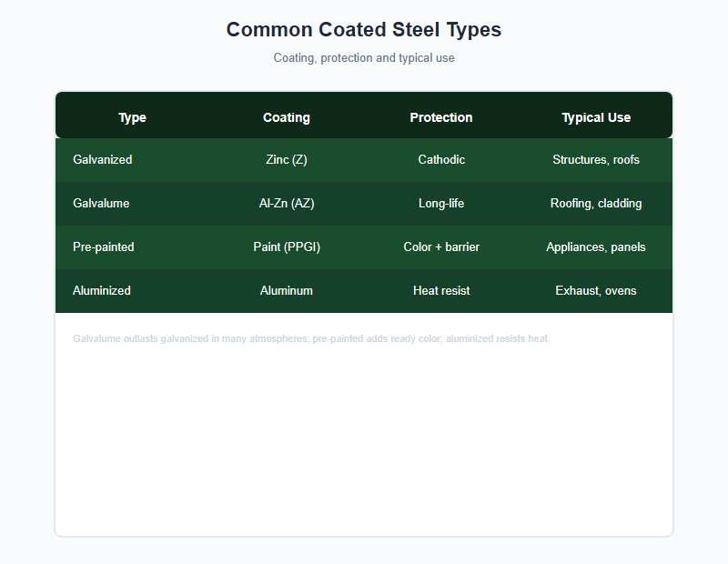Image resolution: width=728 pixels, height=564 pixels.
Task: Click the footnote about Galvalume outlasting galvanized
Action: pos(311,339)
